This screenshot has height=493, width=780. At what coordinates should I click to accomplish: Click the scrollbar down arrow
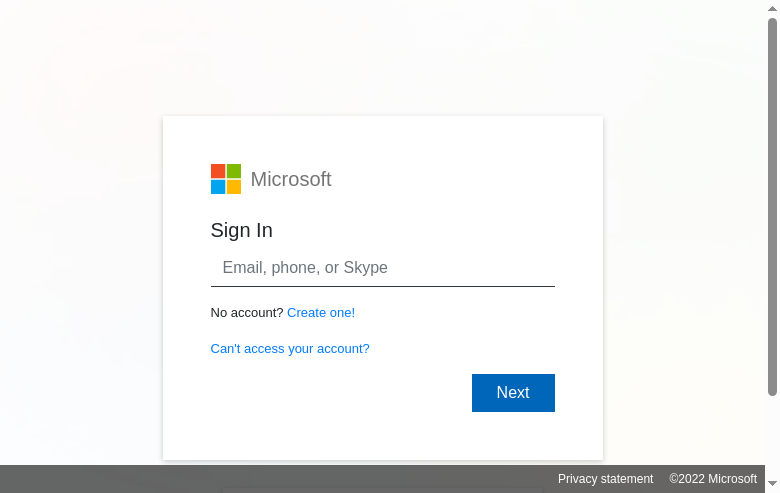[772, 483]
